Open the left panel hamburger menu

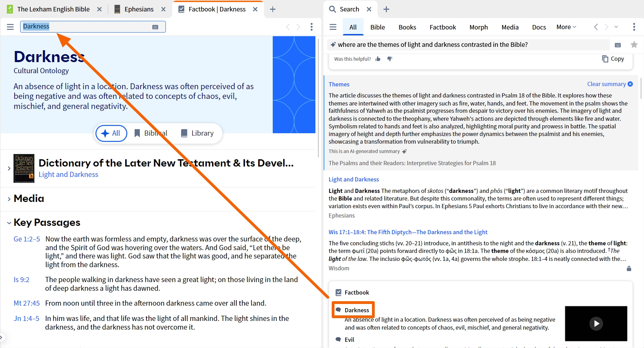(10, 27)
